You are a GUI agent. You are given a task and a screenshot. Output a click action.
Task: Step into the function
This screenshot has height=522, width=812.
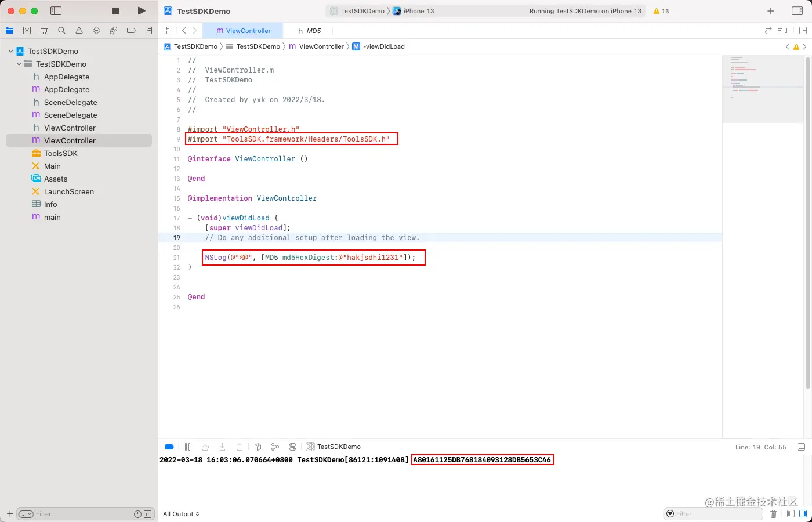tap(222, 447)
